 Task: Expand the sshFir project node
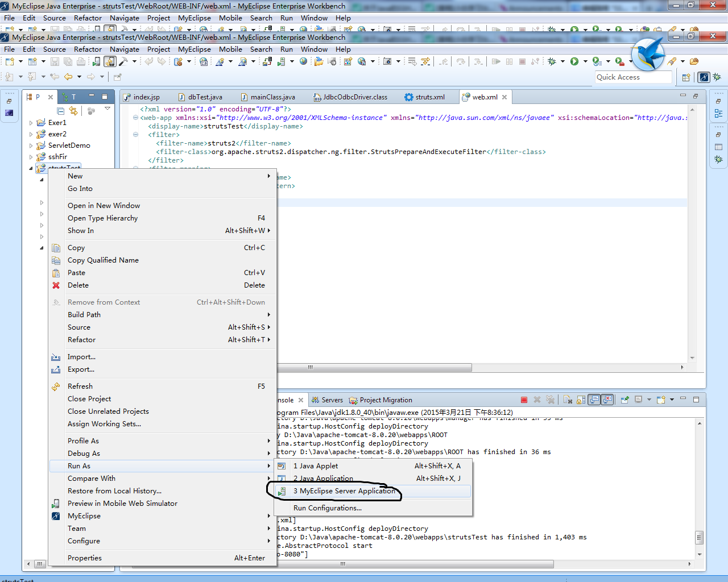click(x=31, y=156)
